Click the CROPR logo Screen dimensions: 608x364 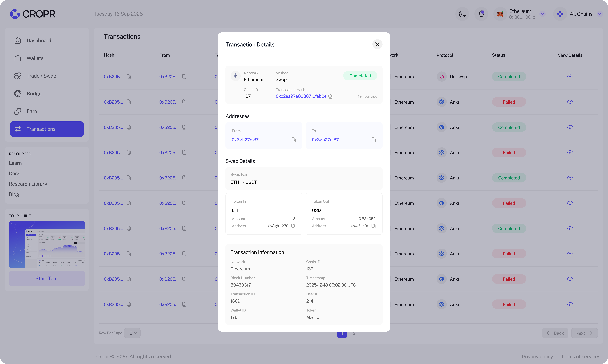click(x=33, y=14)
